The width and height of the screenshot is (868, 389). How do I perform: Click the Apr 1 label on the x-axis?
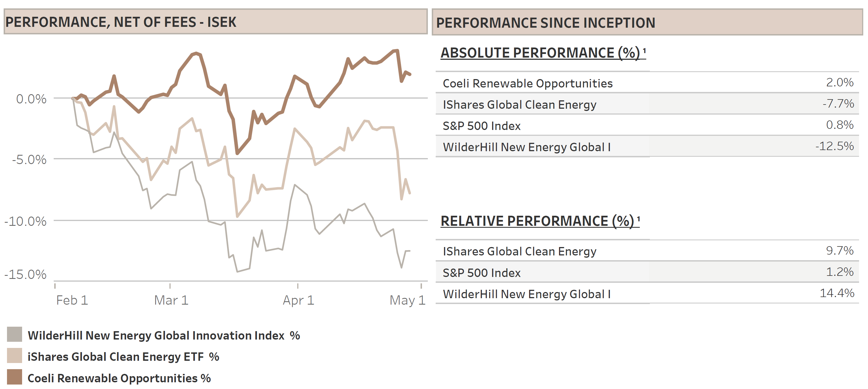pos(299,300)
